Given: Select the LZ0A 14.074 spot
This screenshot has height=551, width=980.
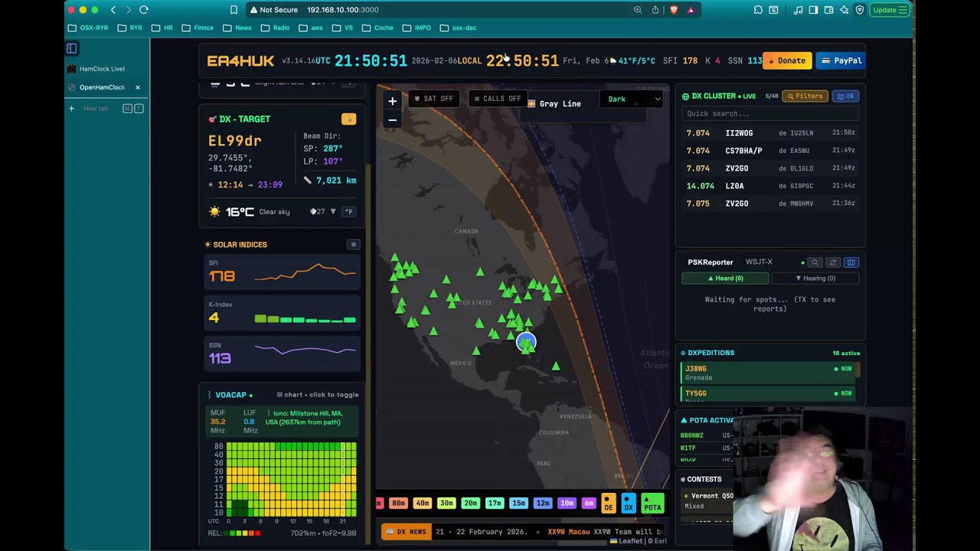Looking at the screenshot, I should point(769,186).
